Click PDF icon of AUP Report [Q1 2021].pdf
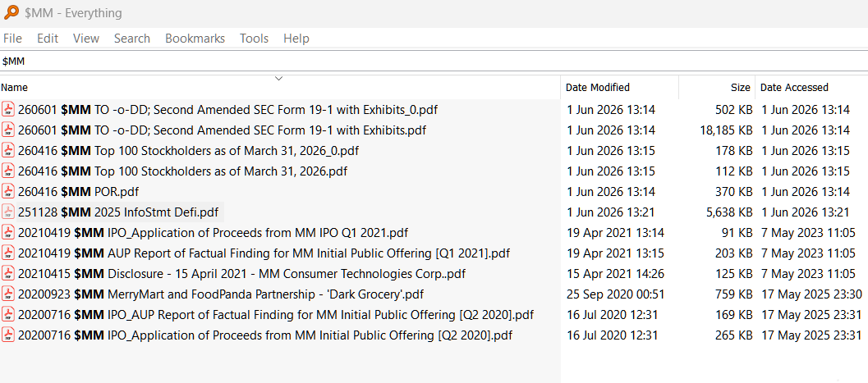 8,253
